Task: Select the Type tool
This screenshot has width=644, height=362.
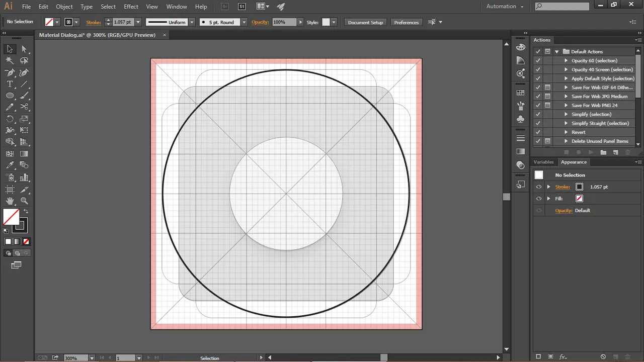Action: tap(10, 84)
